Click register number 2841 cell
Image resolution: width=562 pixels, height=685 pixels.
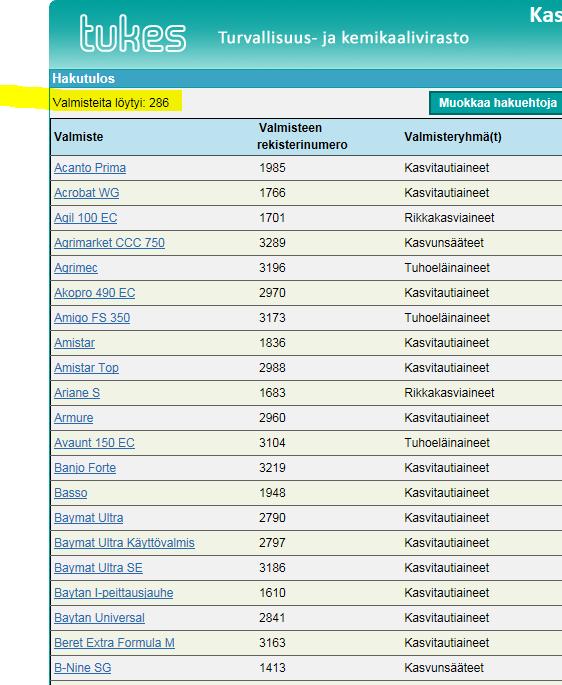(x=272, y=618)
